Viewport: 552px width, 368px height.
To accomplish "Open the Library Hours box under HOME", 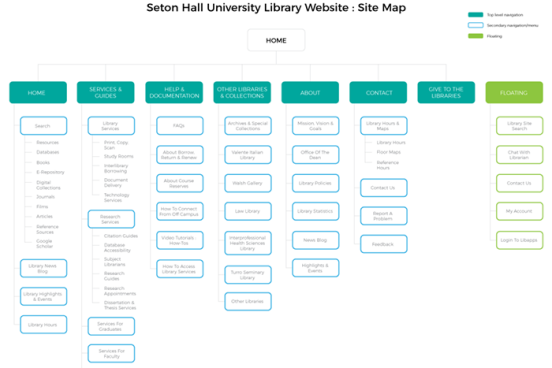I will click(44, 325).
